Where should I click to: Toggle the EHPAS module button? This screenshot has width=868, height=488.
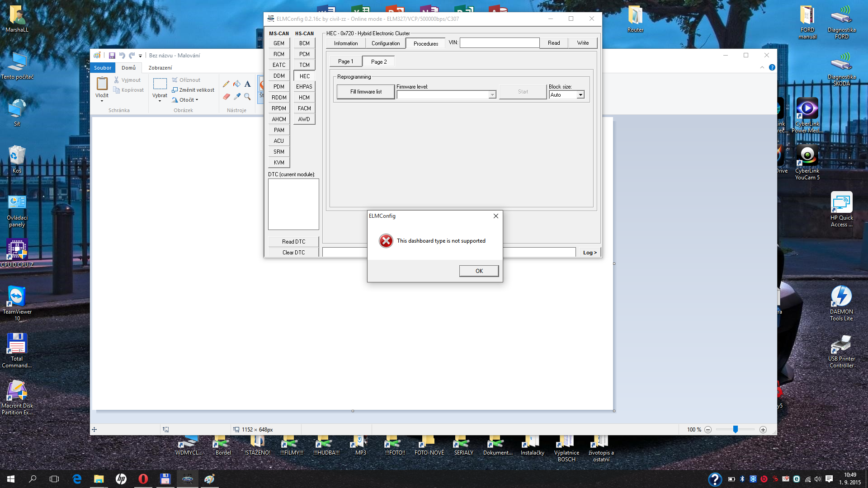click(304, 87)
